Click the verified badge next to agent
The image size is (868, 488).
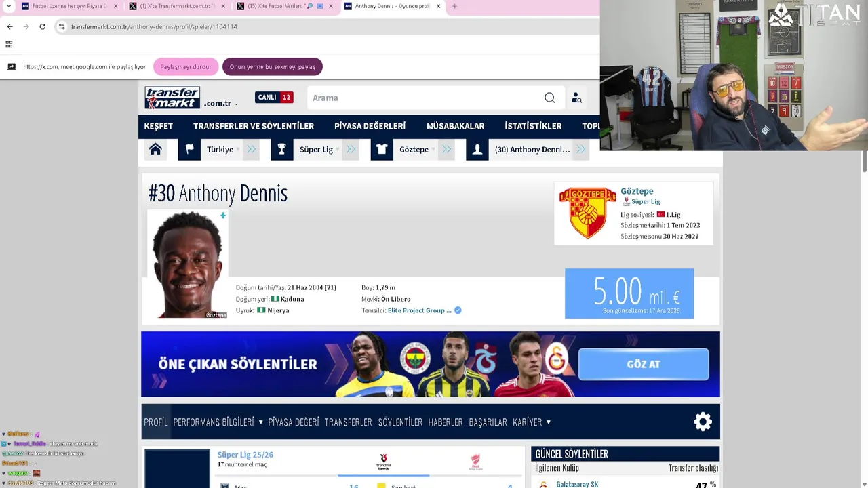pyautogui.click(x=458, y=310)
